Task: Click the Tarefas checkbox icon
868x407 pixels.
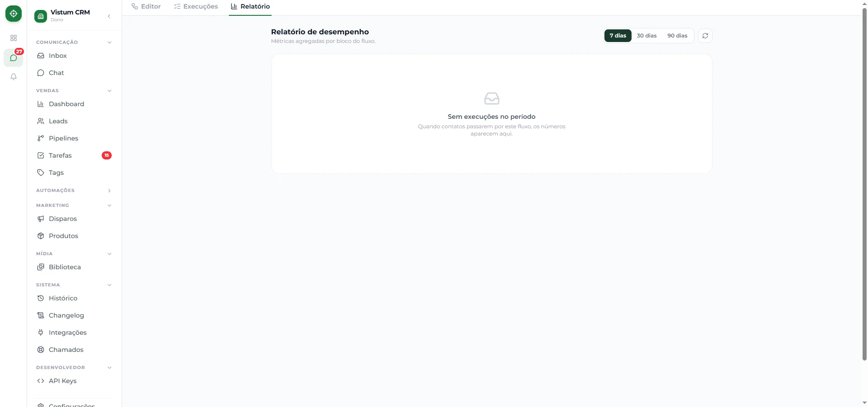Action: pyautogui.click(x=41, y=155)
